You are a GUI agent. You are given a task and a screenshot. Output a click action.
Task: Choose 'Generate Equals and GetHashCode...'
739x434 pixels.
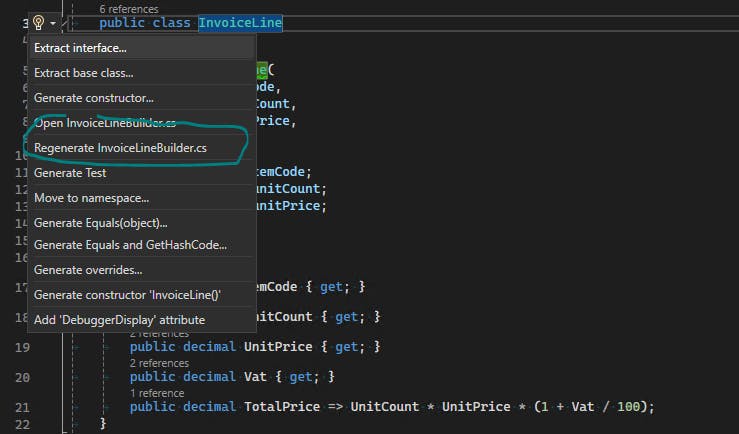click(x=130, y=245)
